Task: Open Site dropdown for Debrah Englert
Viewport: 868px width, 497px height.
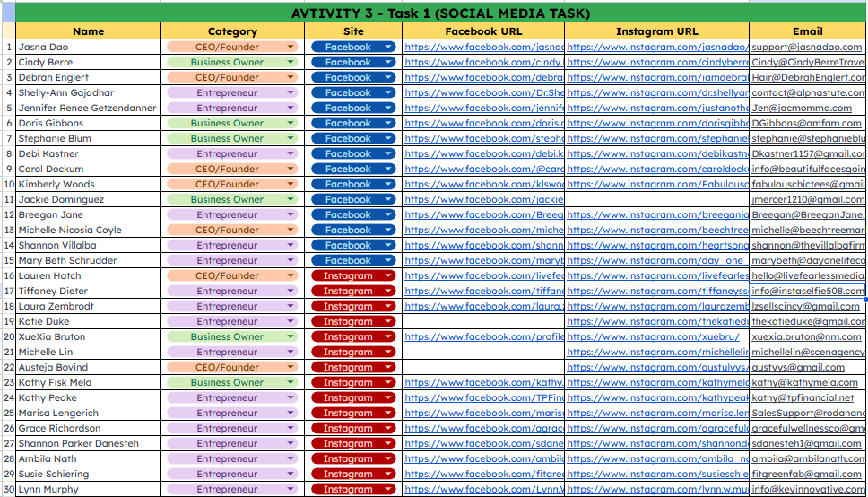Action: [x=388, y=77]
